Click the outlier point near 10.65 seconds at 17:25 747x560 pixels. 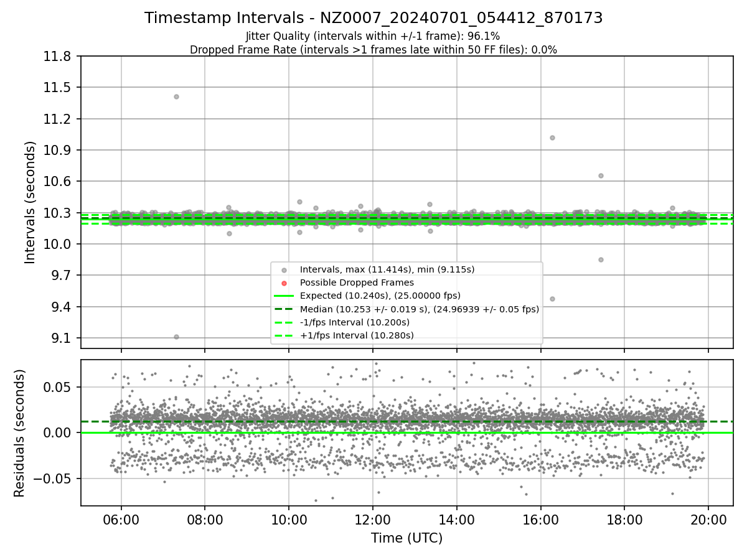[601, 175]
